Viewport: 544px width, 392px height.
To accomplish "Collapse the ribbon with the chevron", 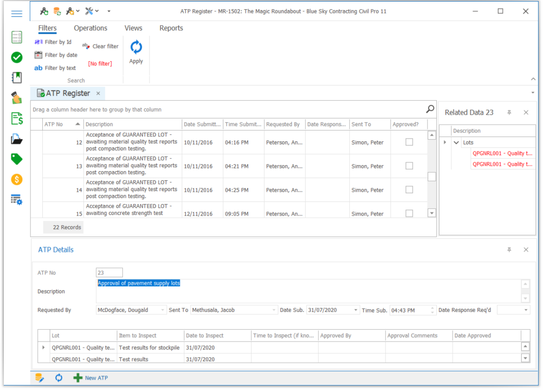I will click(533, 79).
